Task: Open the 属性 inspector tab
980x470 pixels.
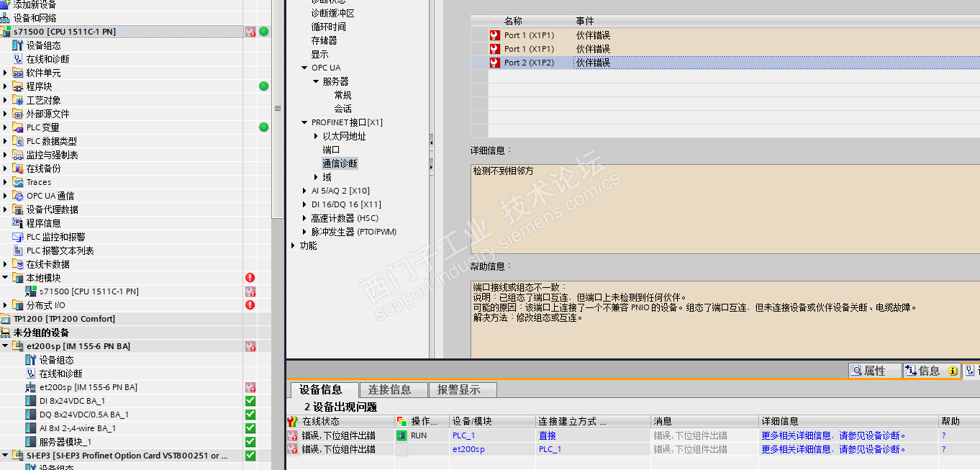Action: 875,371
